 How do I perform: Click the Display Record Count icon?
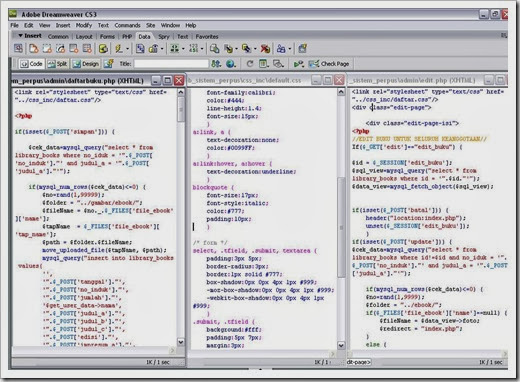click(x=194, y=49)
